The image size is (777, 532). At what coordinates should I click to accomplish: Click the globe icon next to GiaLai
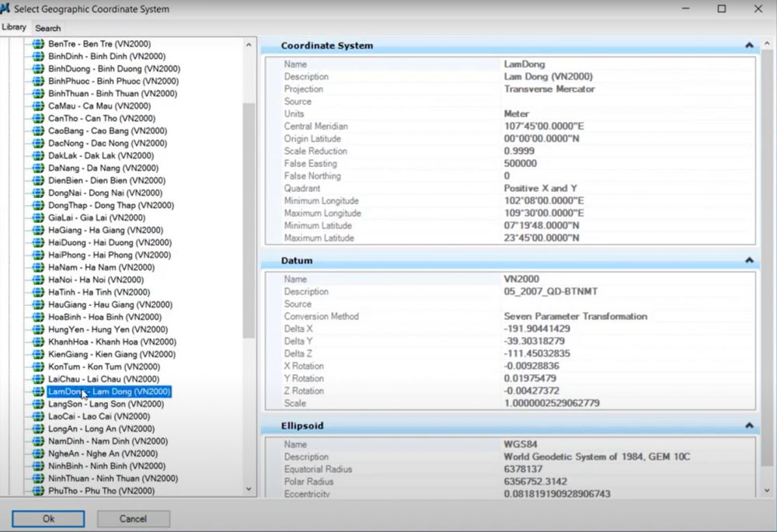[38, 217]
